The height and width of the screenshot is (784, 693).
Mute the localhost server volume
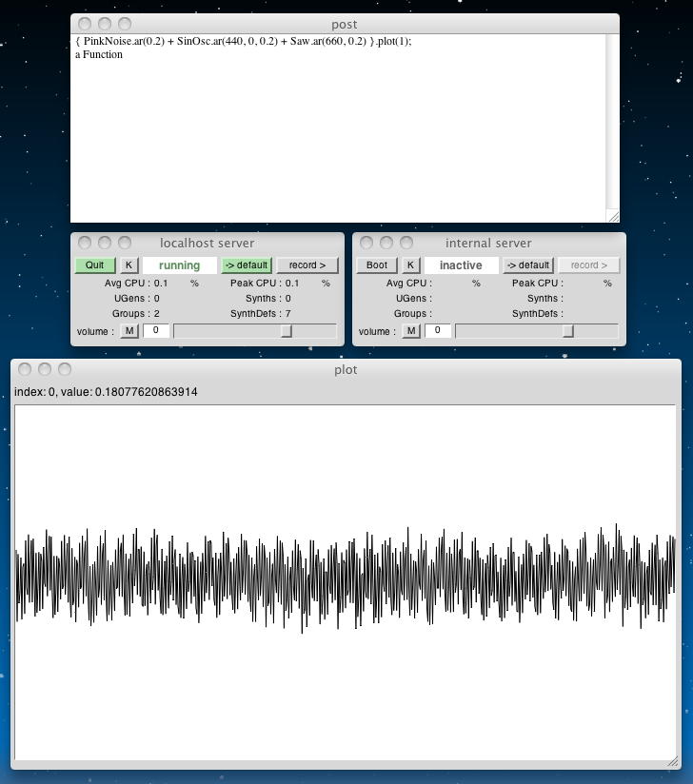click(129, 331)
